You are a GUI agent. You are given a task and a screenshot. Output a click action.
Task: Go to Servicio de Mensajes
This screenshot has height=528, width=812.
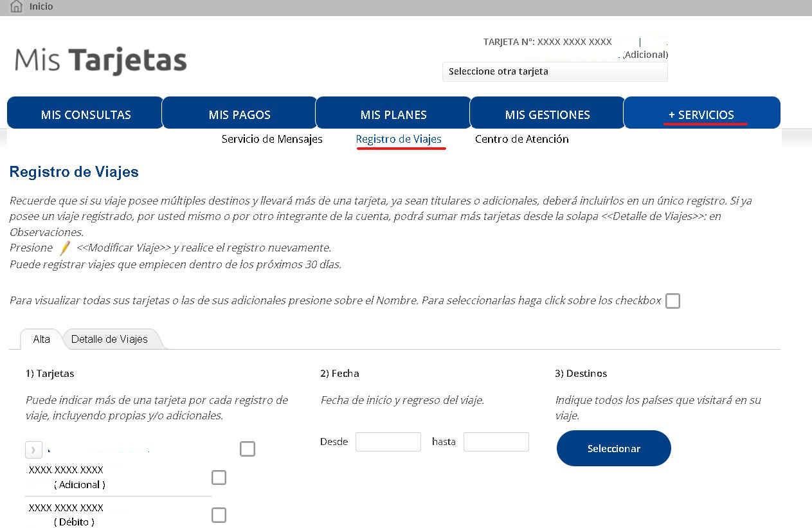pyautogui.click(x=272, y=139)
